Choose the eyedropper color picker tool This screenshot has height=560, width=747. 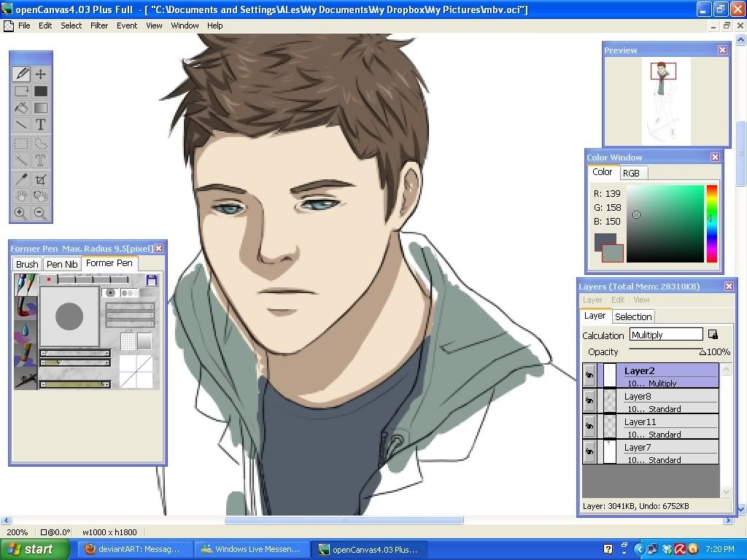pos(21,179)
